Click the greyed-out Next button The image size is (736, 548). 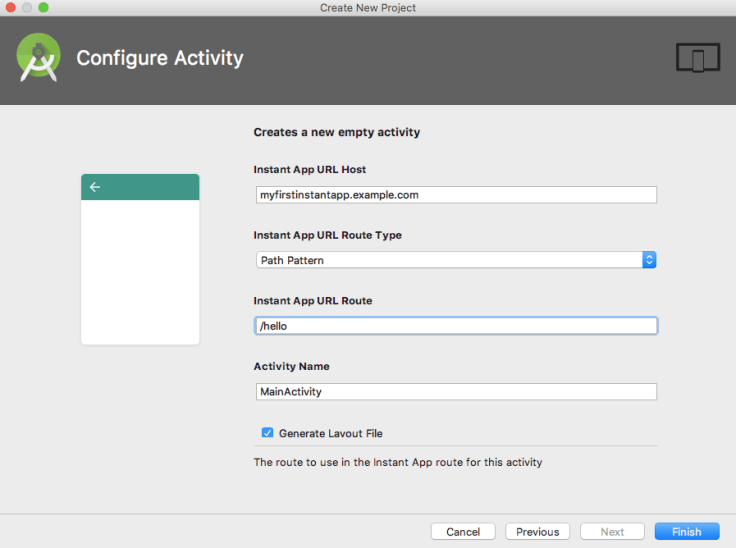point(612,532)
